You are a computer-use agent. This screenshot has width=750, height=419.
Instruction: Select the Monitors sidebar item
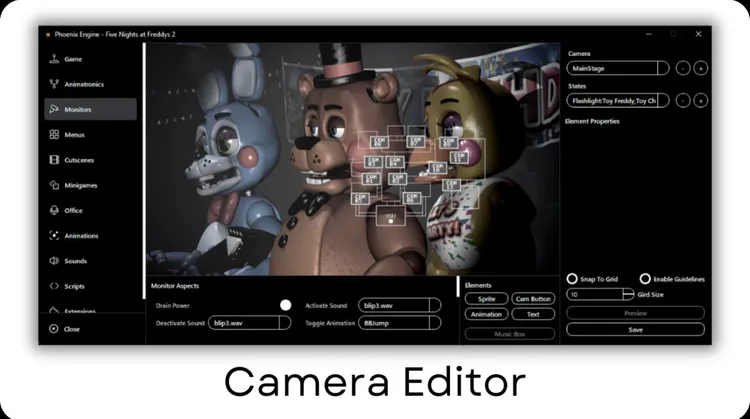90,109
